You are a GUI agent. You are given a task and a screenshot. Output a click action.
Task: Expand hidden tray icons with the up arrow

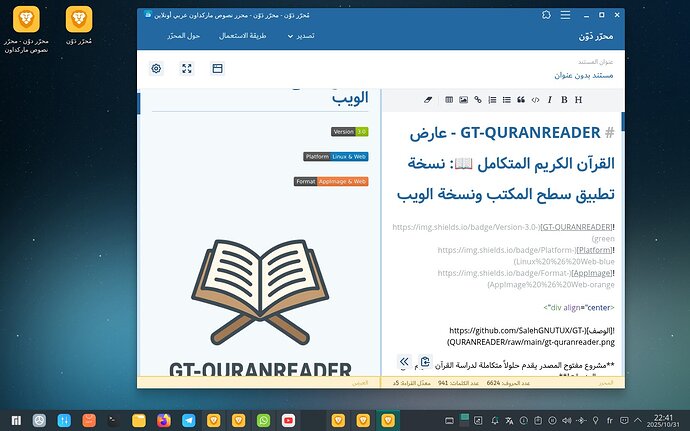pyautogui.click(x=638, y=420)
